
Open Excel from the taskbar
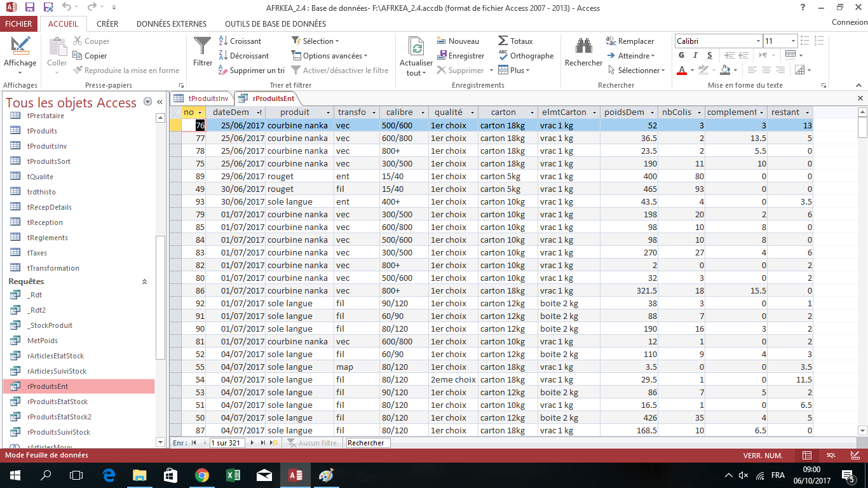pos(233,475)
